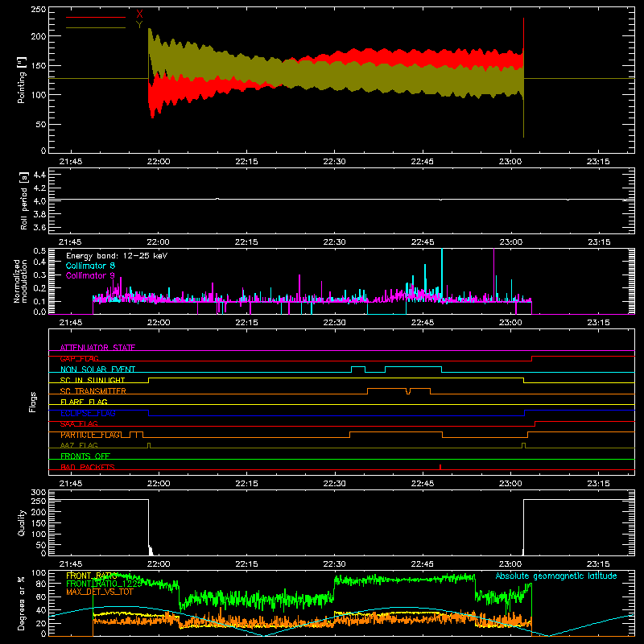Click 22:00 time label under Pointing plot
This screenshot has width=644, height=644.
click(159, 162)
